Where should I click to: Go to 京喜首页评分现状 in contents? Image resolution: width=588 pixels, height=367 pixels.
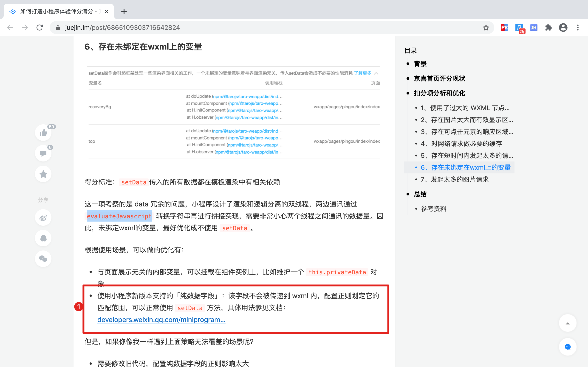tap(439, 78)
